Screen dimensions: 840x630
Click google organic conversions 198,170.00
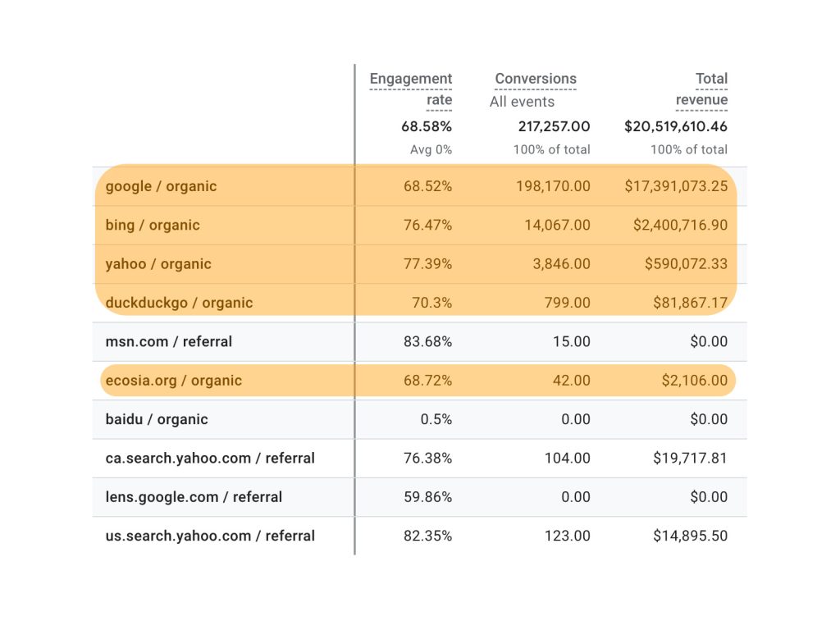(x=553, y=186)
